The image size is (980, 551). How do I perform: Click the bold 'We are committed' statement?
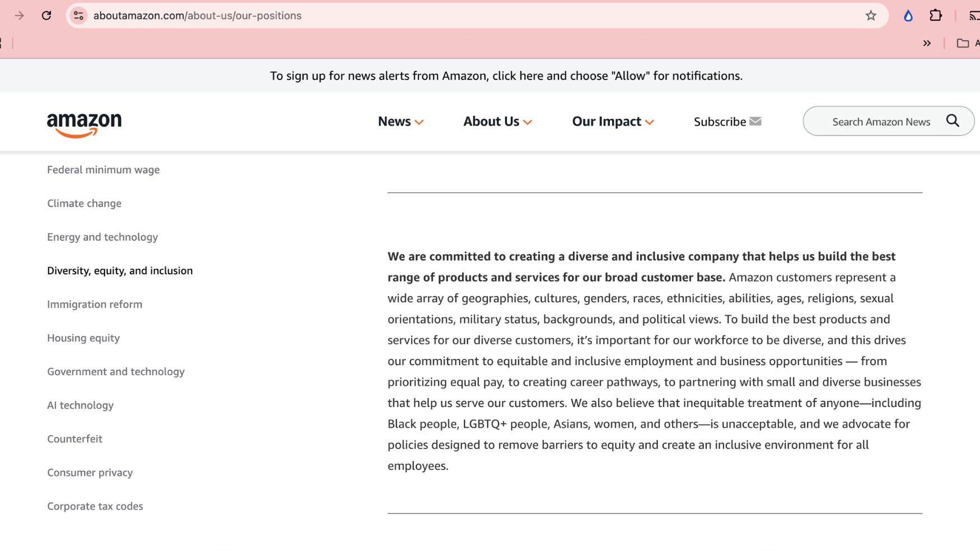641,267
